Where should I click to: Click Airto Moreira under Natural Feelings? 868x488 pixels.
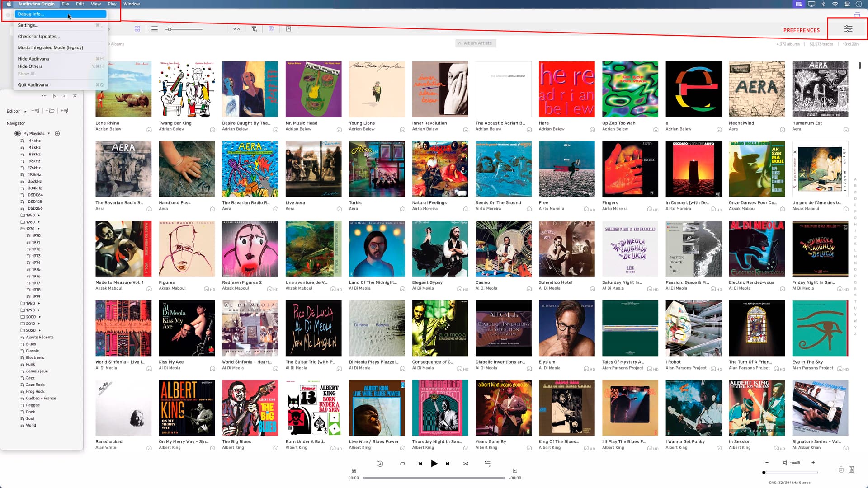point(425,209)
